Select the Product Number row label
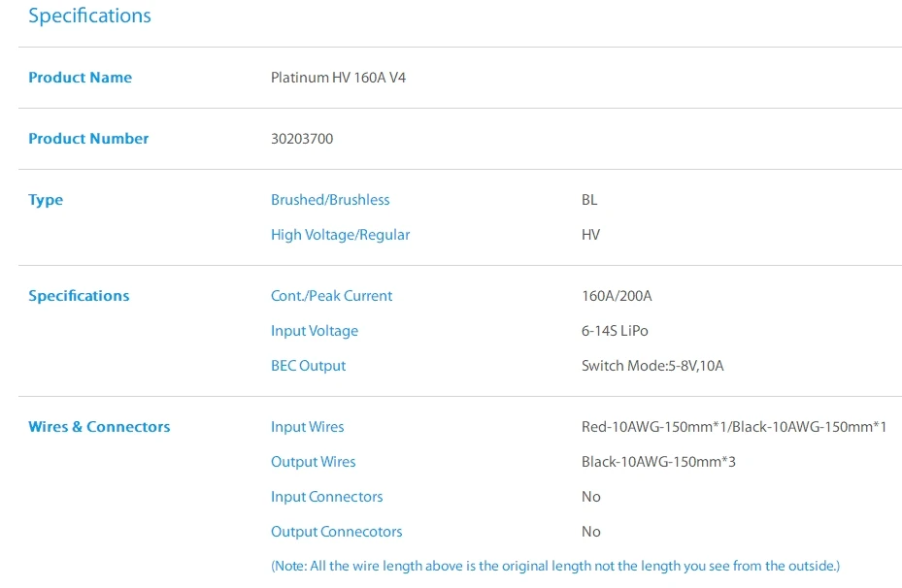The image size is (902, 588). [x=88, y=139]
